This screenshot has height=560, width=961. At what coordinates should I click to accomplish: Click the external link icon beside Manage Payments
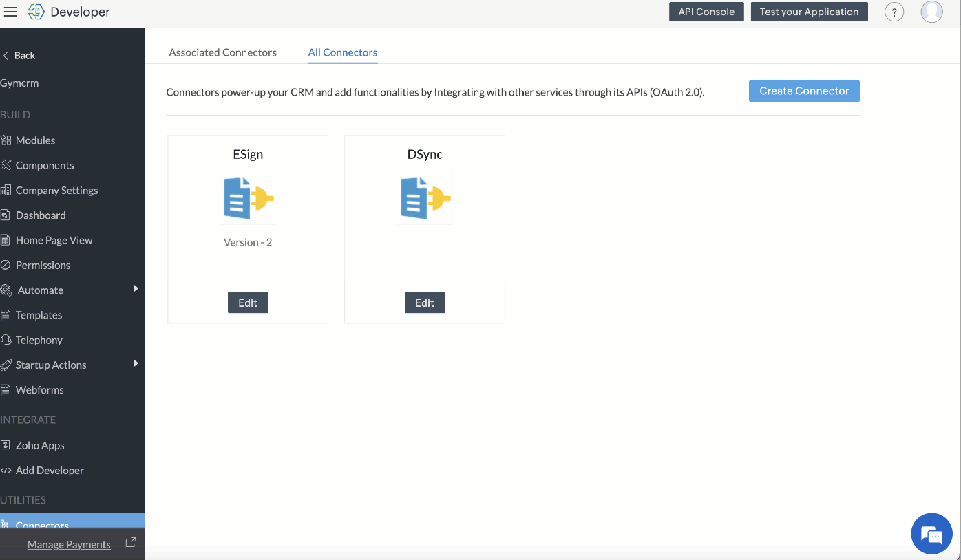point(129,543)
